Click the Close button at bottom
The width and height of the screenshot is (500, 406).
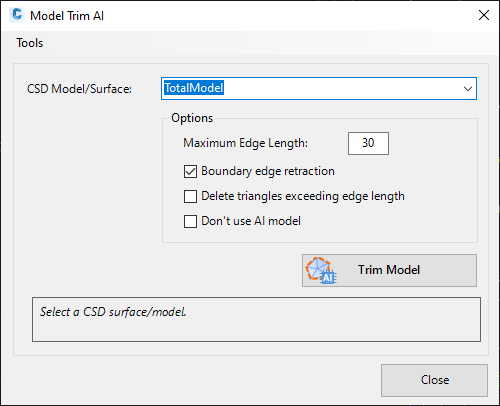(x=434, y=380)
